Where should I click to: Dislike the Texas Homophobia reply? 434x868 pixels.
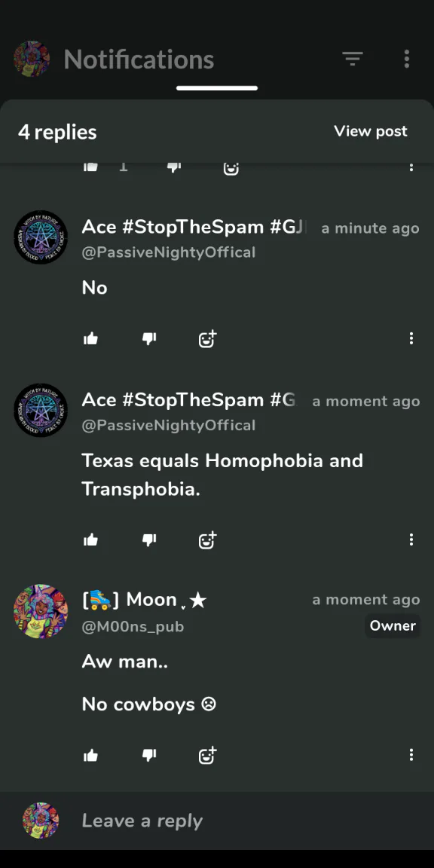[149, 539]
